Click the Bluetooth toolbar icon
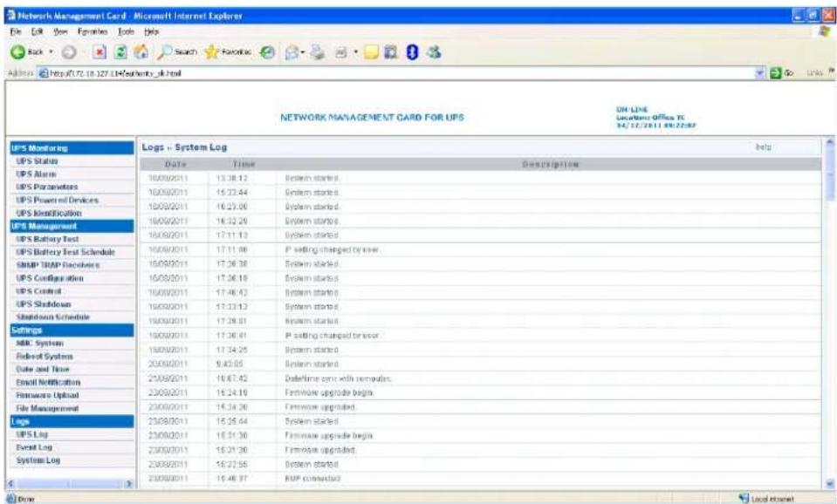This screenshot has height=504, width=837. tap(412, 51)
